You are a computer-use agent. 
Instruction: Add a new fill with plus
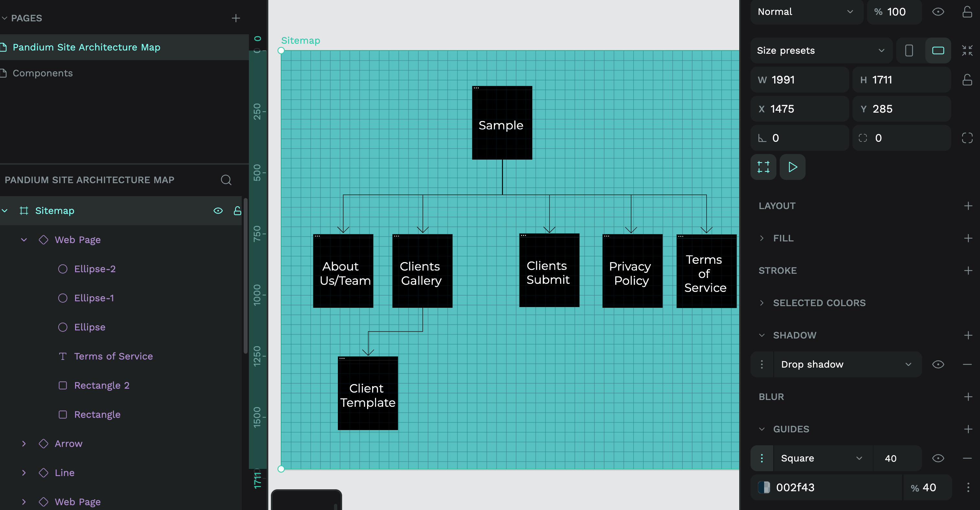coord(968,238)
